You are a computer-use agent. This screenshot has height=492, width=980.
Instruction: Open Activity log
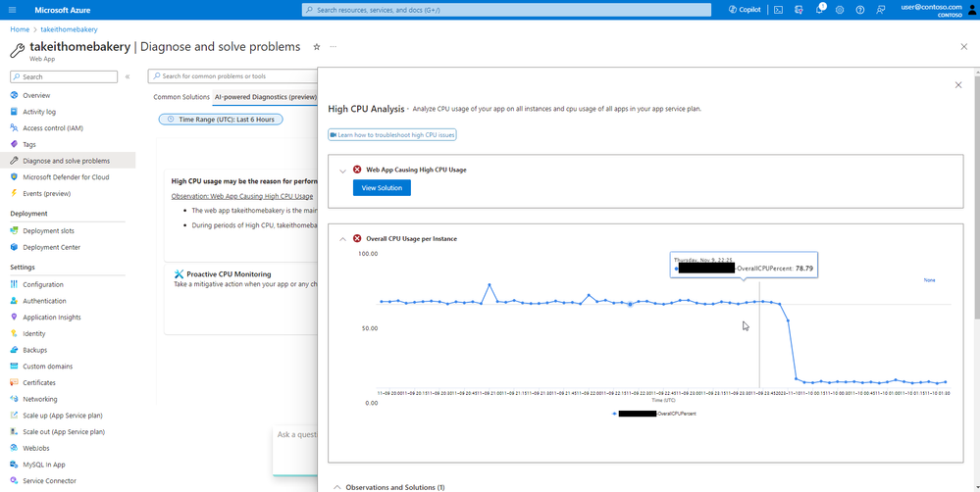pyautogui.click(x=39, y=112)
